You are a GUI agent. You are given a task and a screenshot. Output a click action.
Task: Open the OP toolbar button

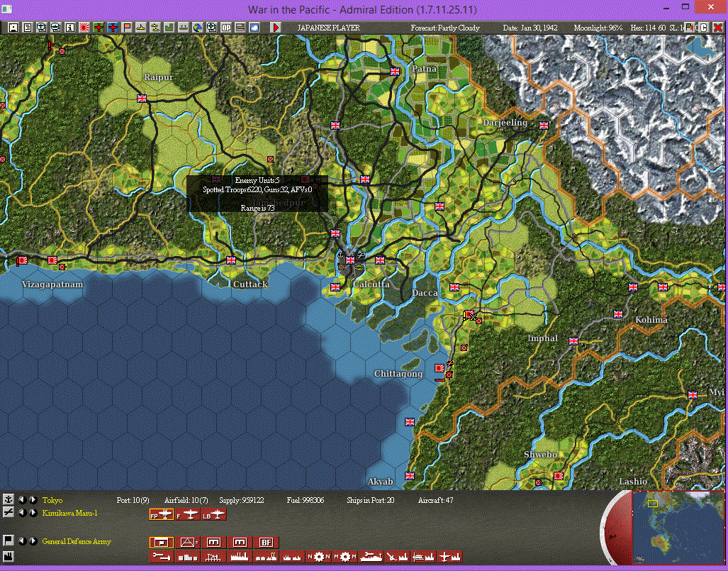point(226,28)
